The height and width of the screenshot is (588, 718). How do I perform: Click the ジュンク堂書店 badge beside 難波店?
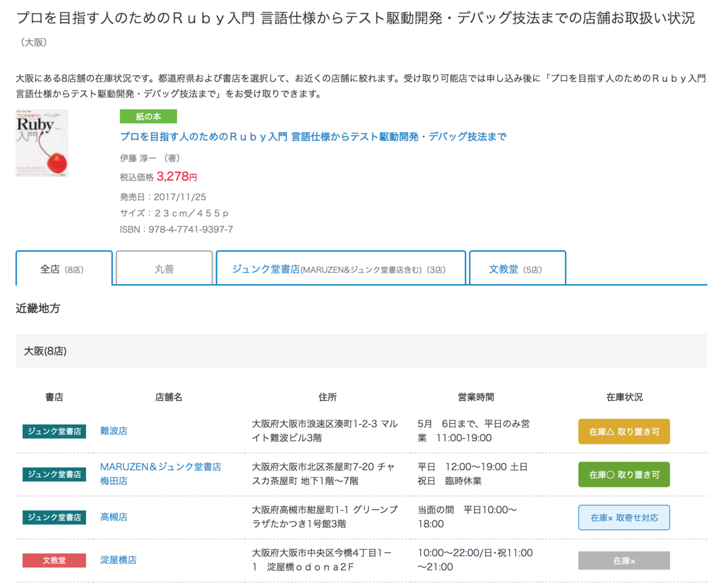[54, 431]
